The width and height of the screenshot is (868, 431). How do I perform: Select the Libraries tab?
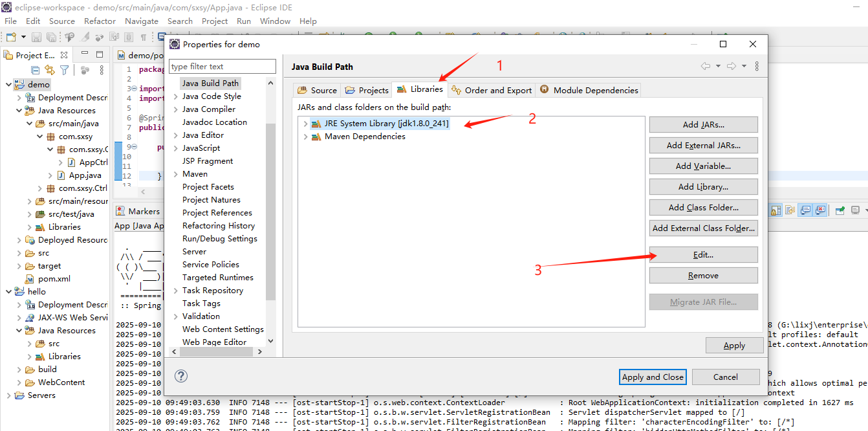pyautogui.click(x=420, y=89)
